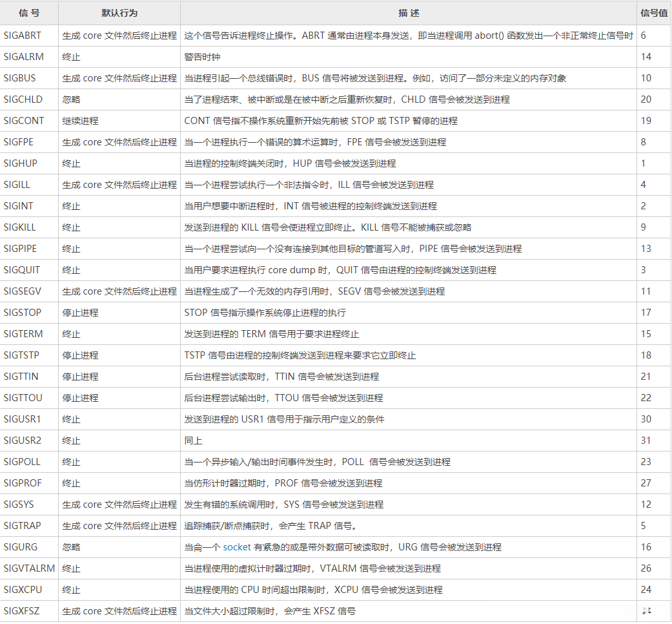Click the 信号 column header
This screenshot has height=624, width=672.
pyautogui.click(x=28, y=14)
